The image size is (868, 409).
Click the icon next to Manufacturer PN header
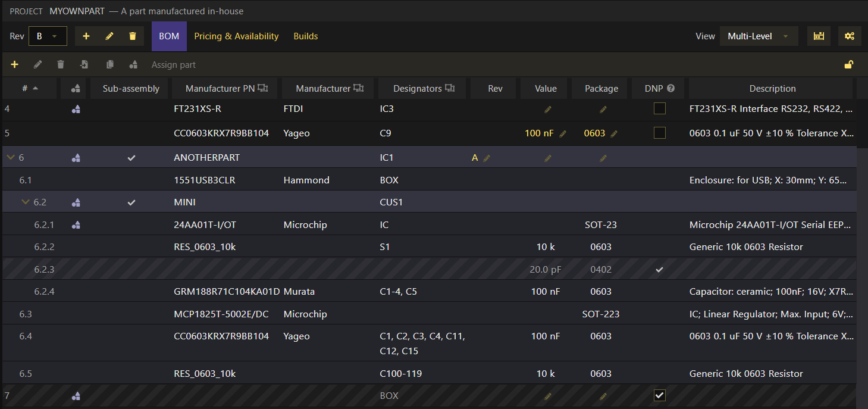click(263, 88)
